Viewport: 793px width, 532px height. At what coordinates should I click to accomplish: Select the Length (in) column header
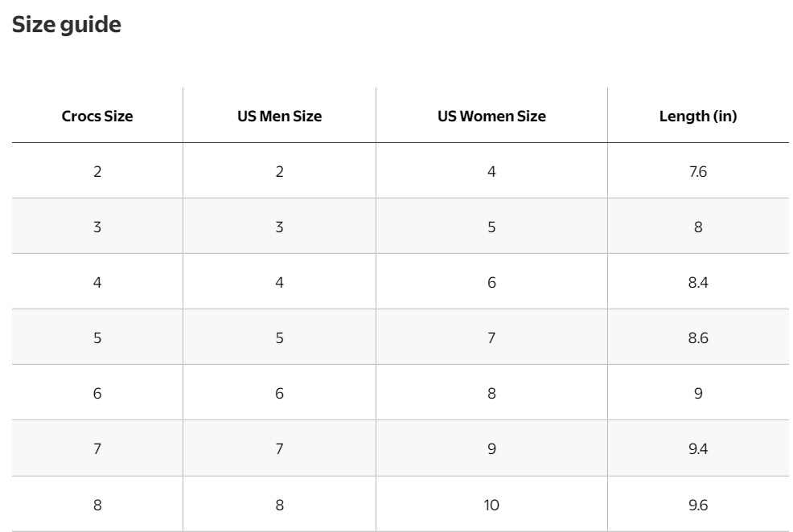pyautogui.click(x=697, y=116)
